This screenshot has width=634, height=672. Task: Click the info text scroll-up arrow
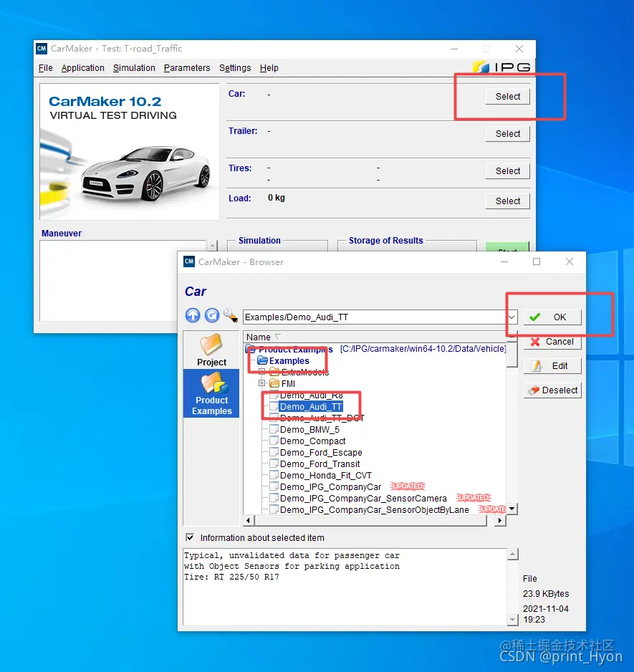(512, 554)
